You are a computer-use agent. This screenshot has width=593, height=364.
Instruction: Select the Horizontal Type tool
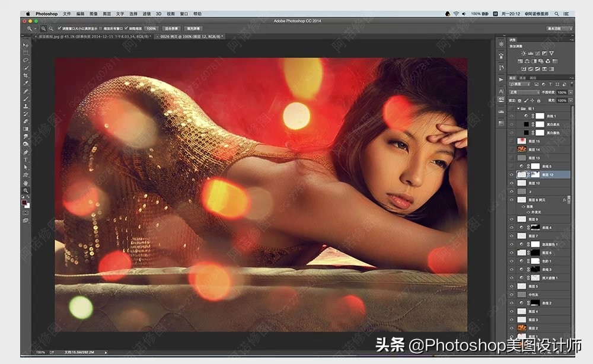click(x=25, y=160)
